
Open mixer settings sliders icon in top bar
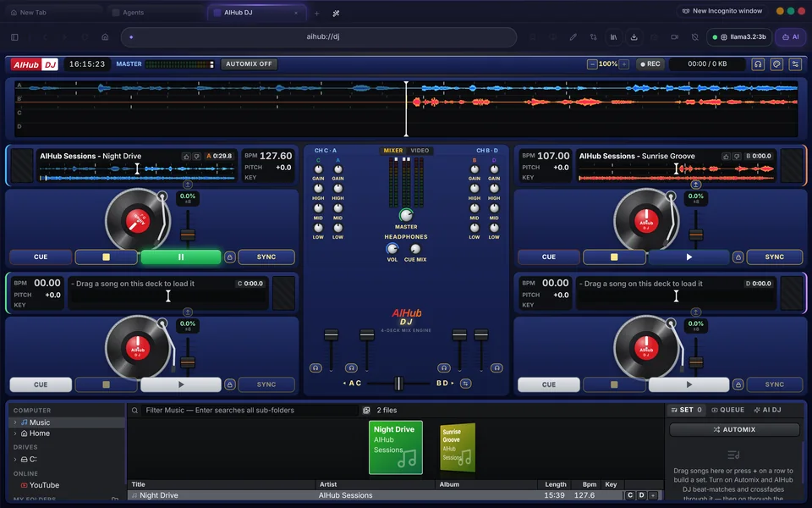point(795,64)
